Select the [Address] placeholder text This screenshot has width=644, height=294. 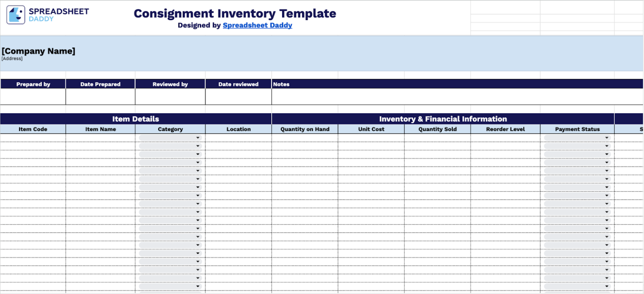point(11,58)
